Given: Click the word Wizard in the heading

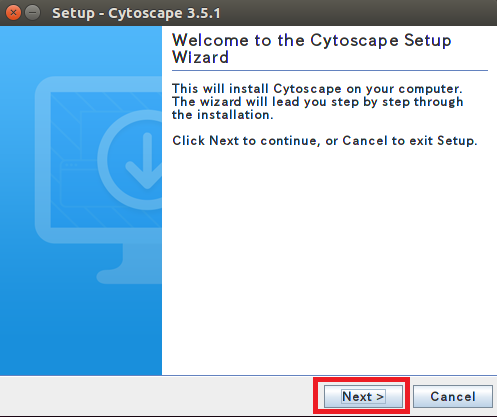Looking at the screenshot, I should [x=200, y=57].
